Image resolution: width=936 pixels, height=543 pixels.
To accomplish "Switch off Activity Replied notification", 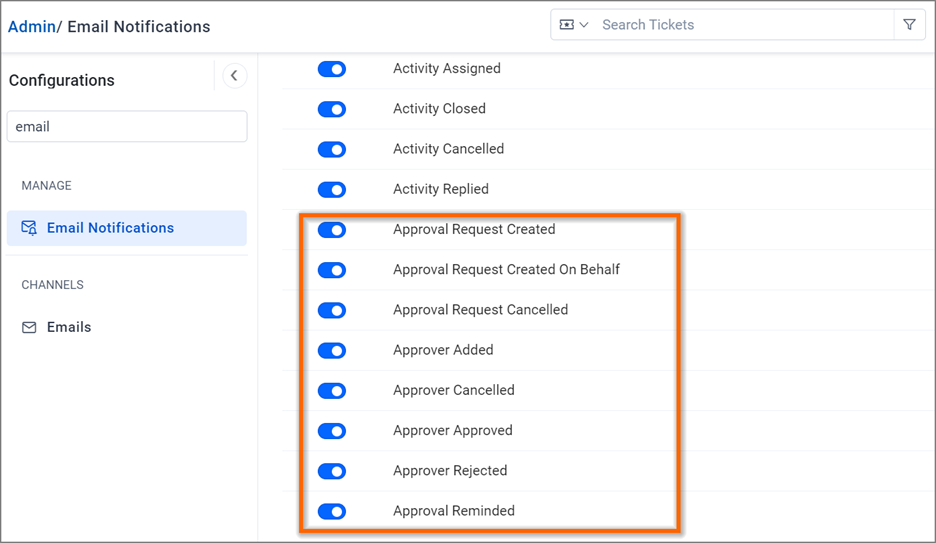I will click(332, 190).
